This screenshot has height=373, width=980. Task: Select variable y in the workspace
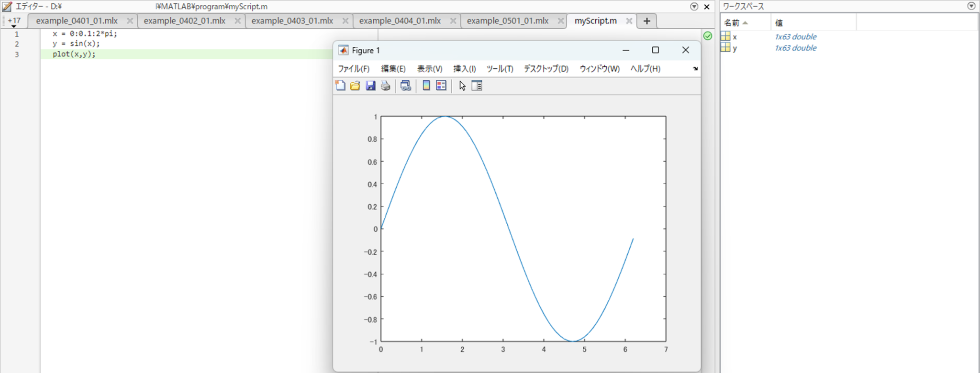point(735,48)
